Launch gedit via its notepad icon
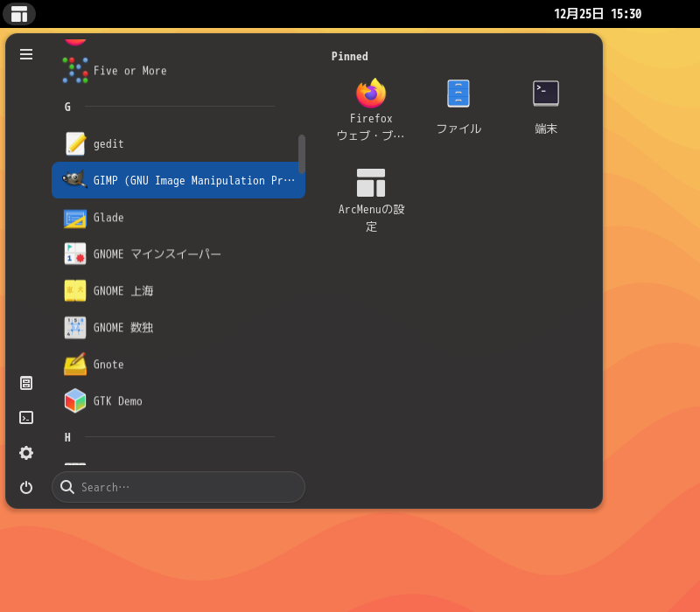The height and width of the screenshot is (612, 700). 75,143
